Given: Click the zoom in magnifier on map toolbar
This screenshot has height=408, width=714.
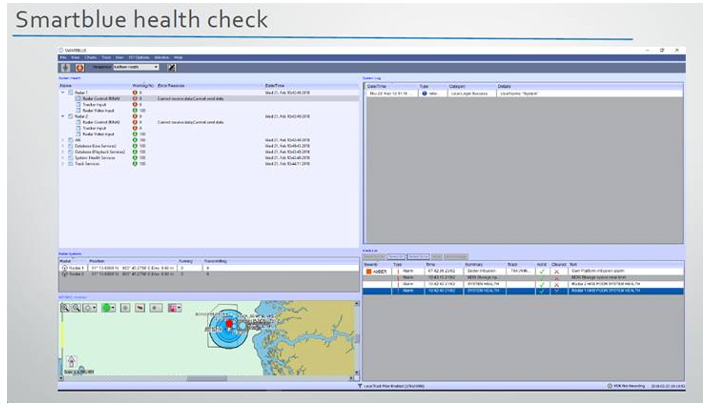Looking at the screenshot, I should point(65,308).
